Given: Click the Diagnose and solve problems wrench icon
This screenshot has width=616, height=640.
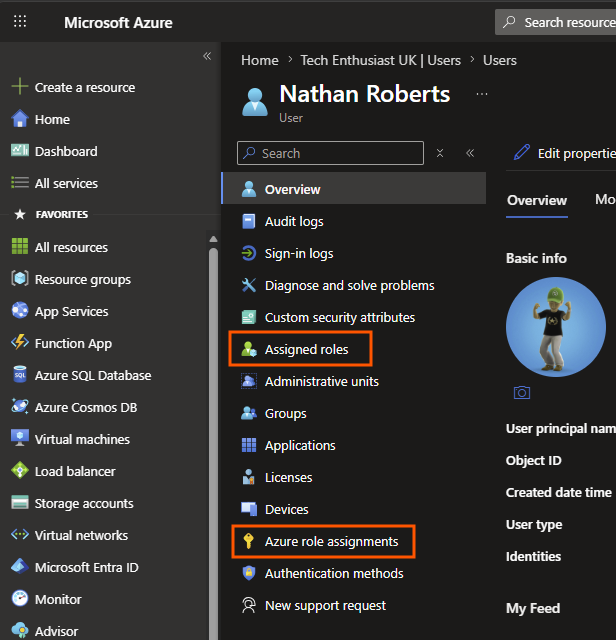Looking at the screenshot, I should [x=249, y=285].
